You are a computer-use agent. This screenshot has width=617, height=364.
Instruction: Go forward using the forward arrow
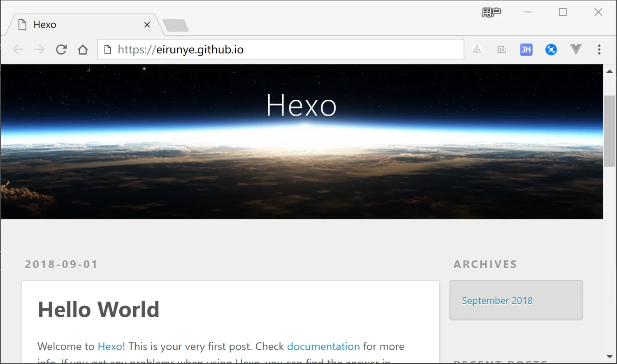click(39, 50)
